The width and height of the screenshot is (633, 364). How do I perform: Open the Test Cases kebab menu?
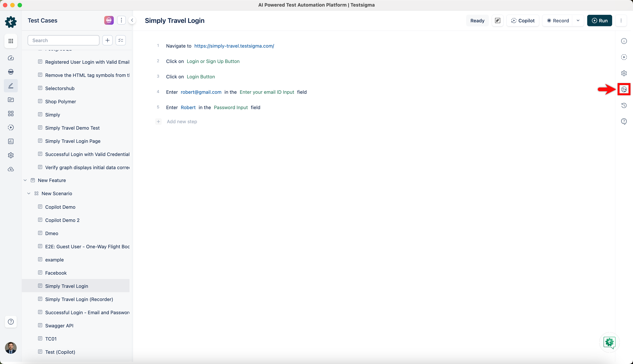pos(121,20)
